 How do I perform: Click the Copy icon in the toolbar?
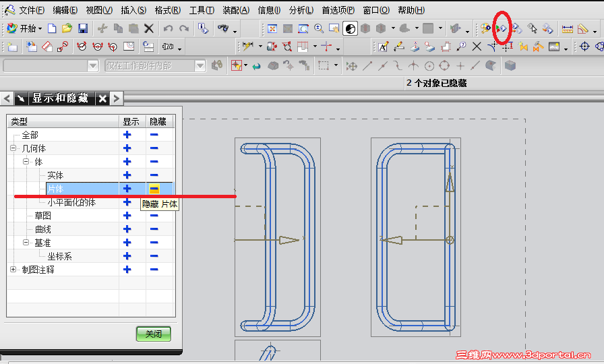118,28
